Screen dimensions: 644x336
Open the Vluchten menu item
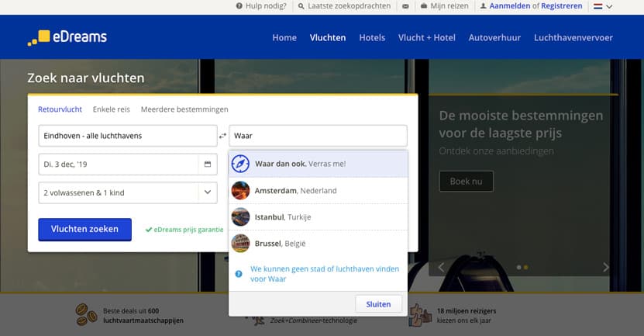pos(328,37)
